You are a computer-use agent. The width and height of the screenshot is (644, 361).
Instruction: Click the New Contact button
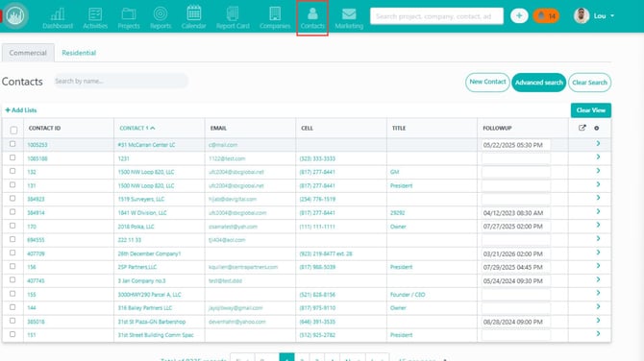487,82
